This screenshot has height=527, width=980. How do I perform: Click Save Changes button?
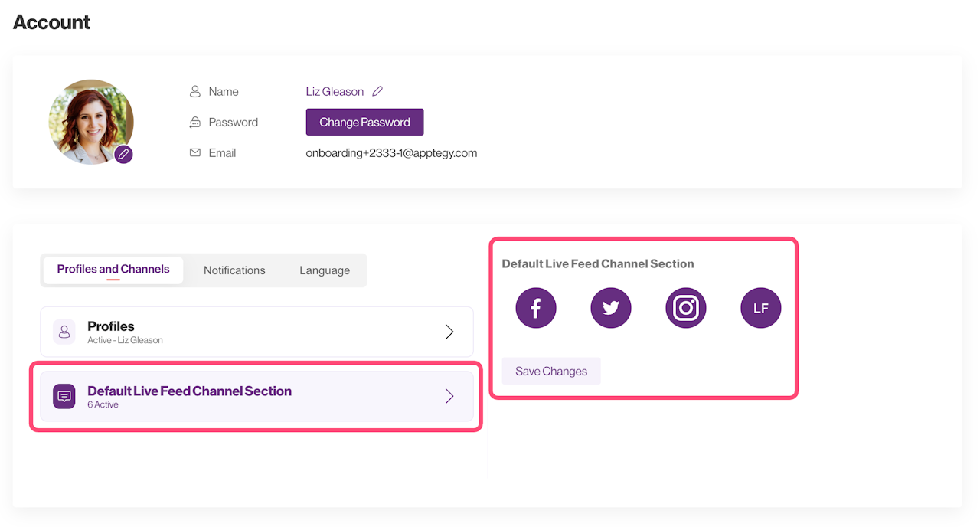tap(551, 372)
